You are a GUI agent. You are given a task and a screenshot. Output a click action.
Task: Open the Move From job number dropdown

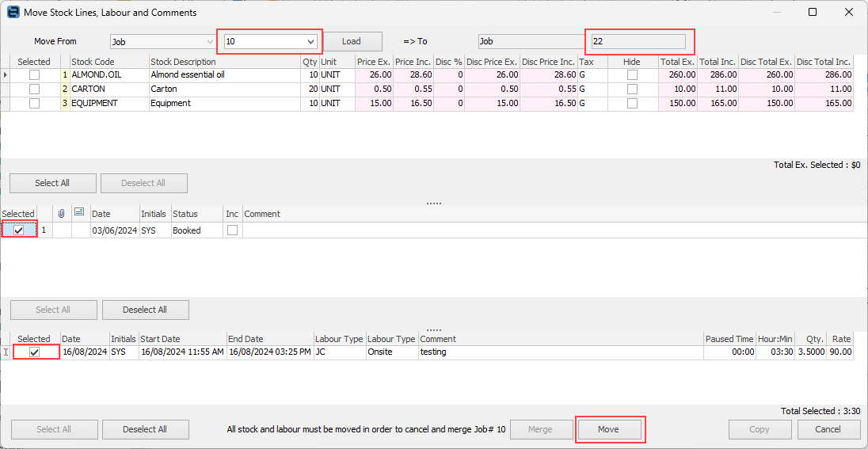310,42
